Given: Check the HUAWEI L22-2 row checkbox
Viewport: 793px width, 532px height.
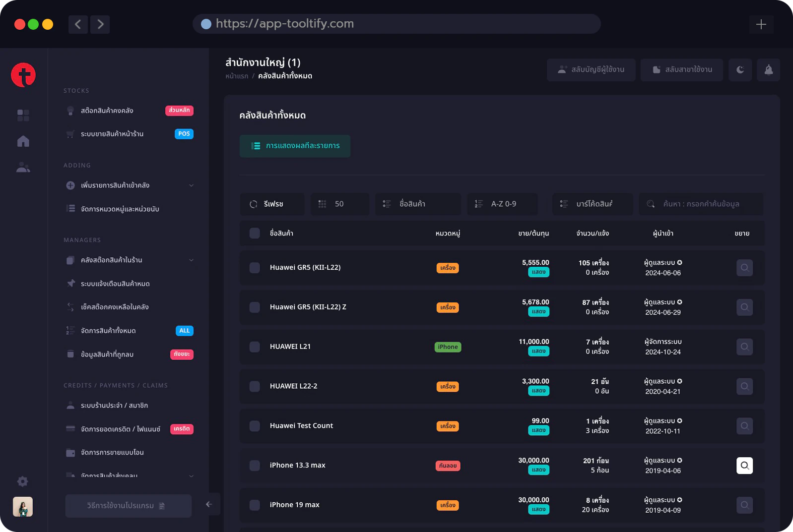Looking at the screenshot, I should point(255,386).
